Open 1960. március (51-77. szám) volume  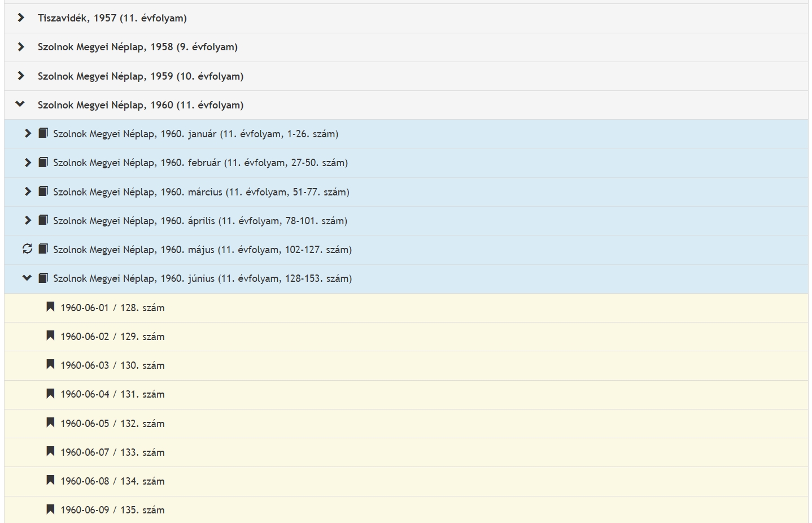[x=202, y=192]
